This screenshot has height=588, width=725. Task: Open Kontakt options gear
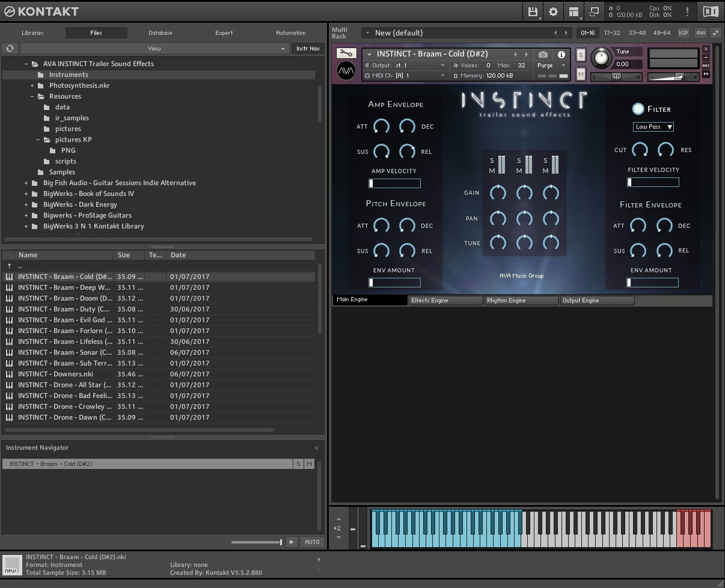pos(553,11)
